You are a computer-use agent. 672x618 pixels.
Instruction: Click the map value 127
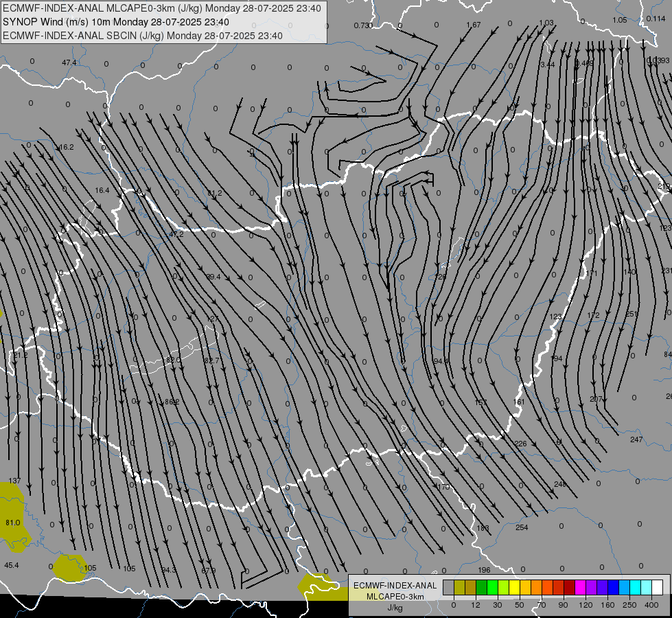[212, 319]
